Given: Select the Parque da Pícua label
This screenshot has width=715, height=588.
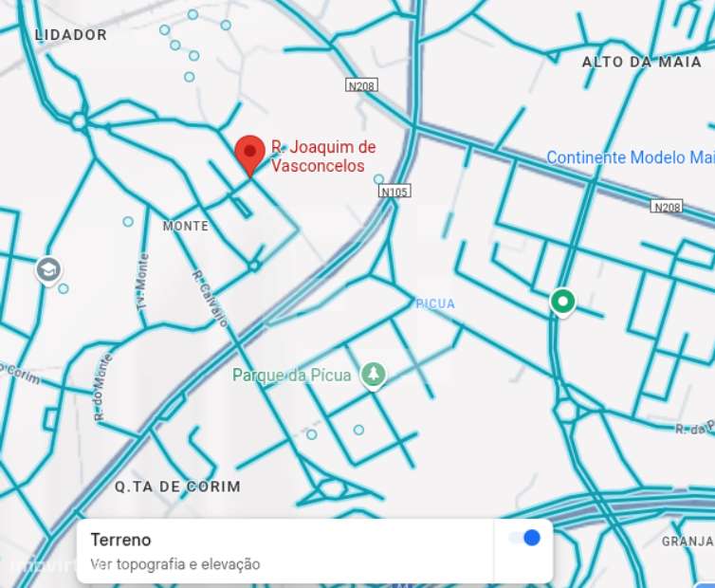Looking at the screenshot, I should (292, 376).
